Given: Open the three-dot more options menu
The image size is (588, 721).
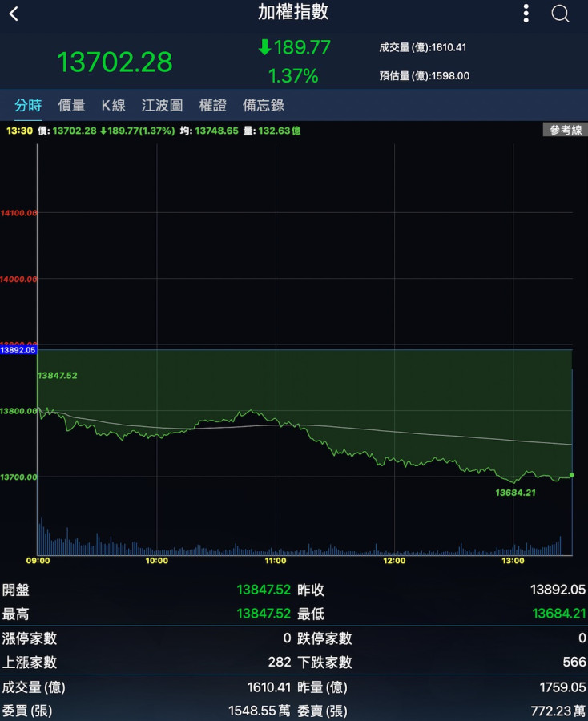Looking at the screenshot, I should point(526,14).
